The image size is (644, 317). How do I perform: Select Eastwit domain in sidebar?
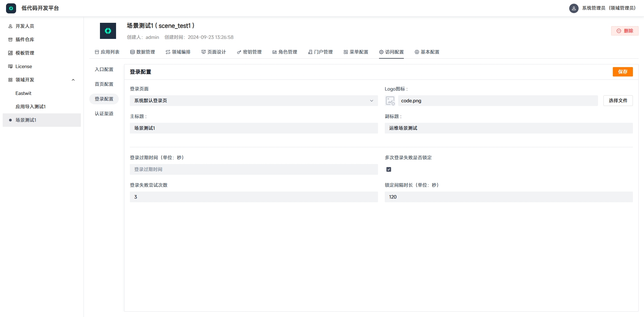pos(42,93)
